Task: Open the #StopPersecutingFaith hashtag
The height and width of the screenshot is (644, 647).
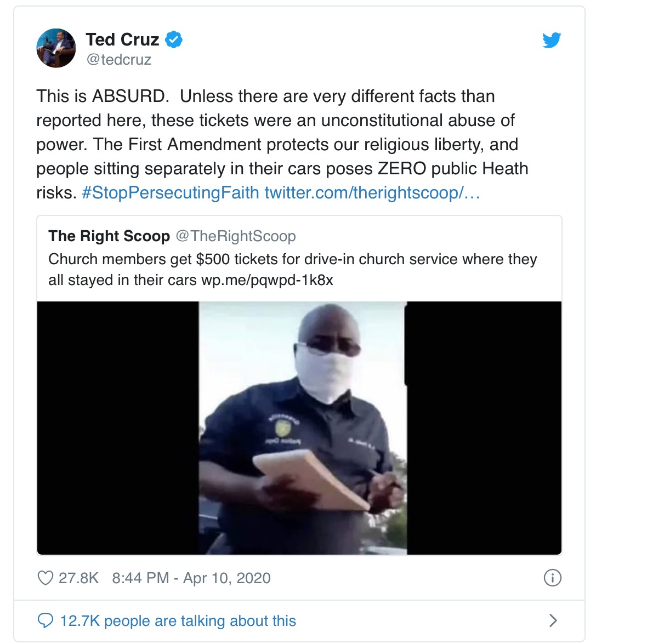Action: click(171, 193)
